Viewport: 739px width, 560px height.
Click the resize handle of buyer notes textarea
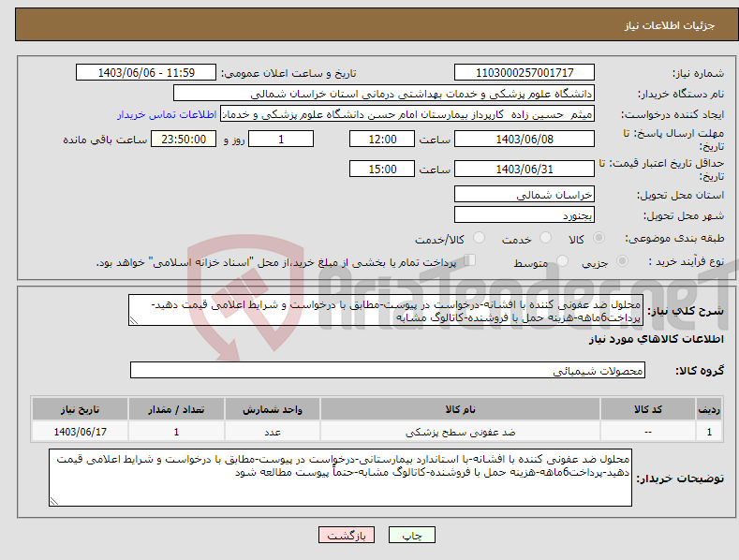[53, 502]
